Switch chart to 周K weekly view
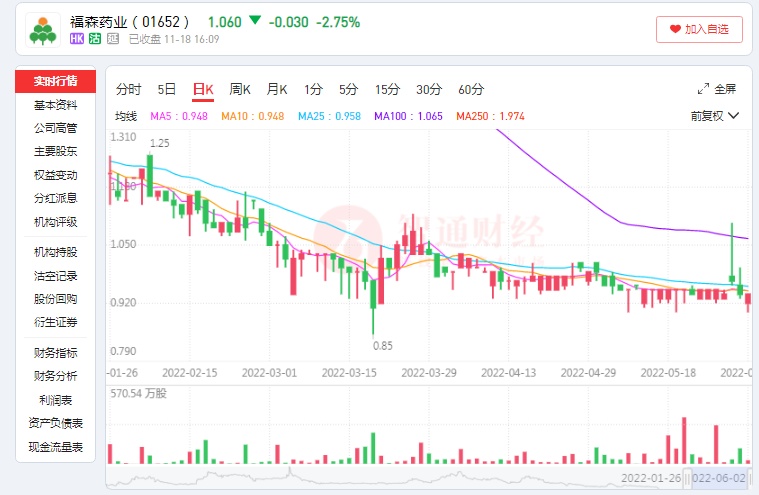The width and height of the screenshot is (759, 495). tap(240, 89)
